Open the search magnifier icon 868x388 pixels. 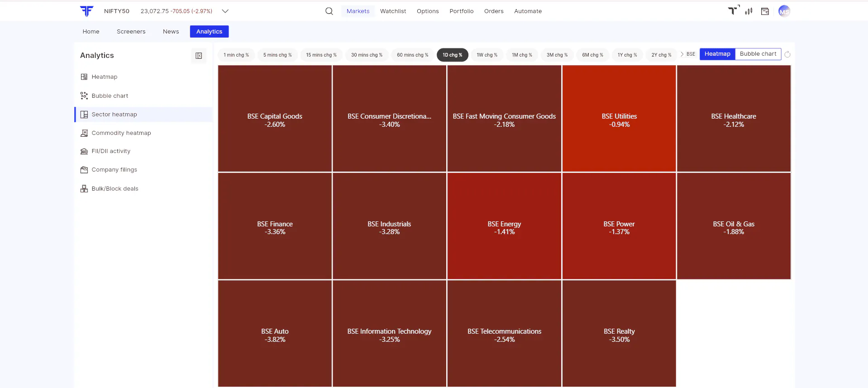[329, 11]
